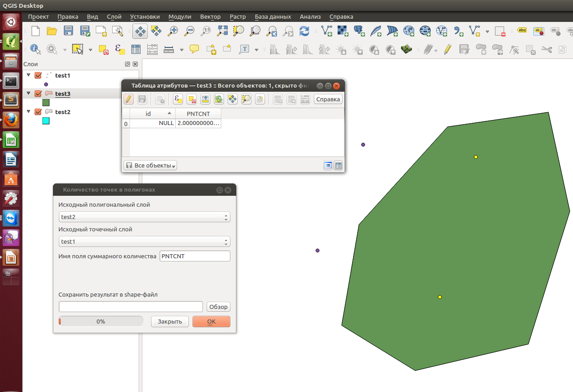
Task: Open select-by-expression in attribute table toolbar
Action: [x=178, y=99]
